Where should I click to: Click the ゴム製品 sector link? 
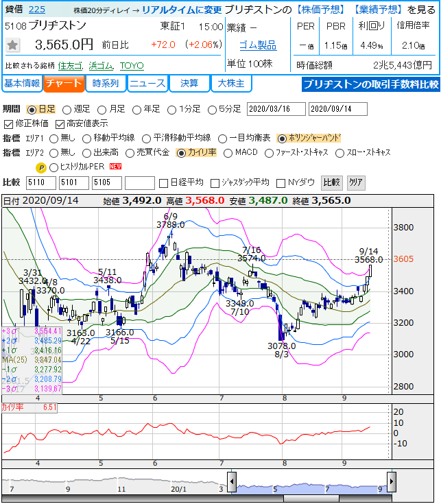click(258, 46)
